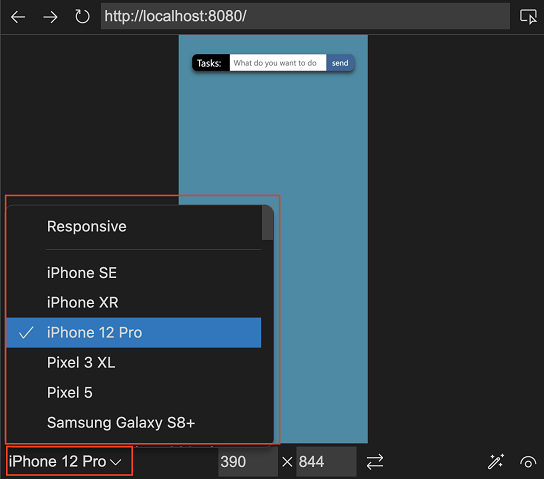Viewport: 544px width, 479px height.
Task: Reload the page with the refresh icon
Action: (82, 16)
